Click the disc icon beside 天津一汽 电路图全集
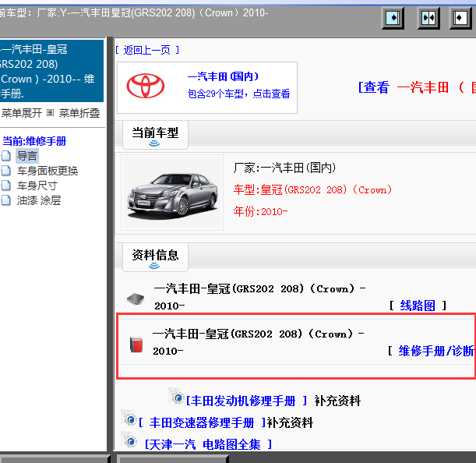This screenshot has width=476, height=463. [x=129, y=440]
